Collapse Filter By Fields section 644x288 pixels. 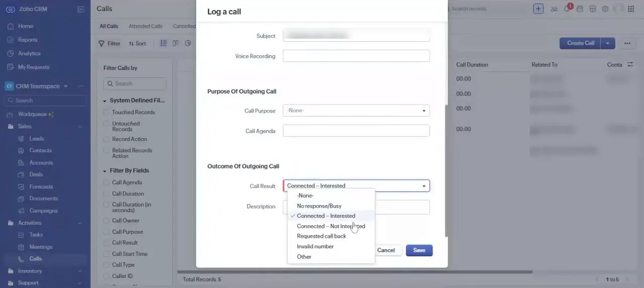(x=105, y=171)
